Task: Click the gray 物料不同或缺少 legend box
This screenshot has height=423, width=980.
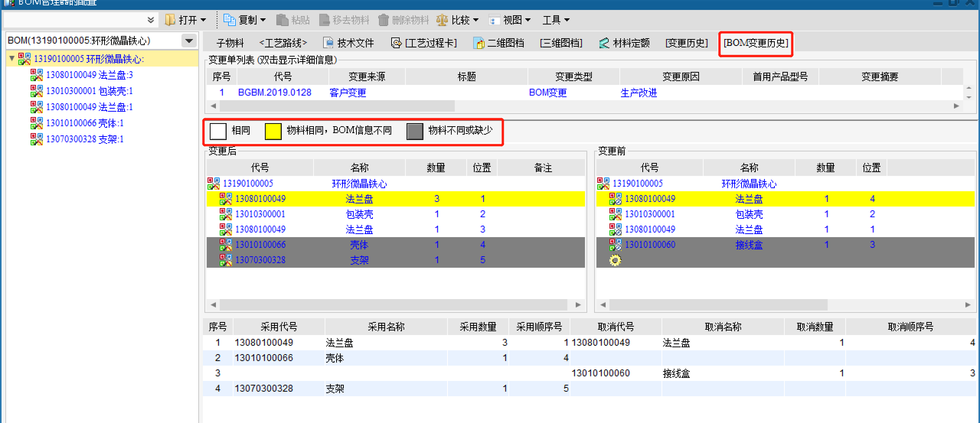Action: pos(415,131)
